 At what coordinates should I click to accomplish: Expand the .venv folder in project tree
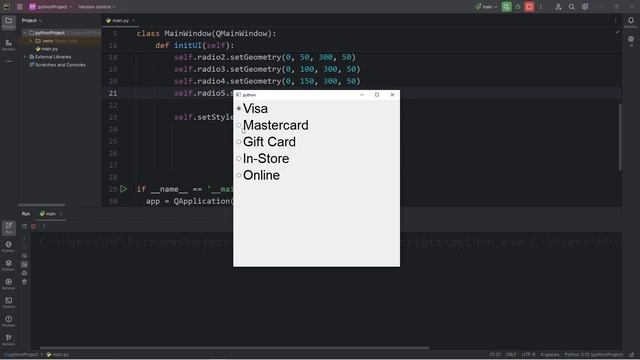coord(31,41)
